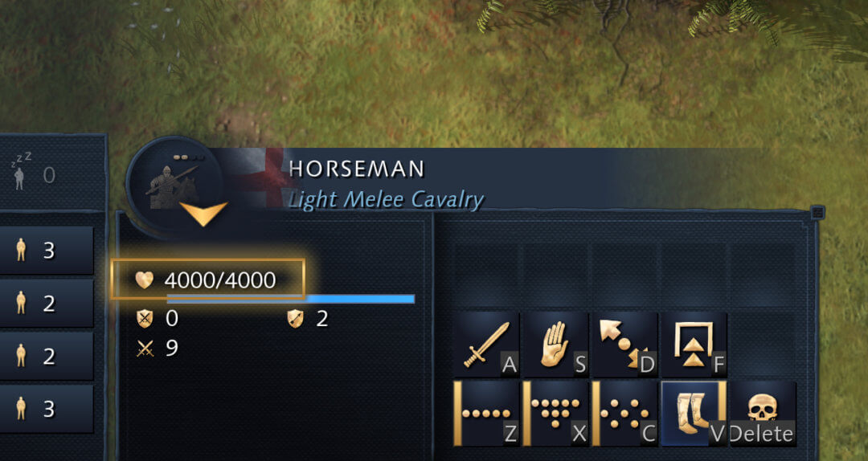Delete the unit with skull button

tap(763, 414)
